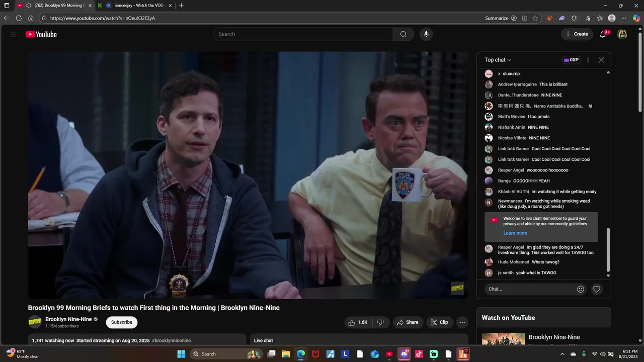Click the Windows taskbar Search box
Viewport: 644px width, 362px height.
[225, 354]
